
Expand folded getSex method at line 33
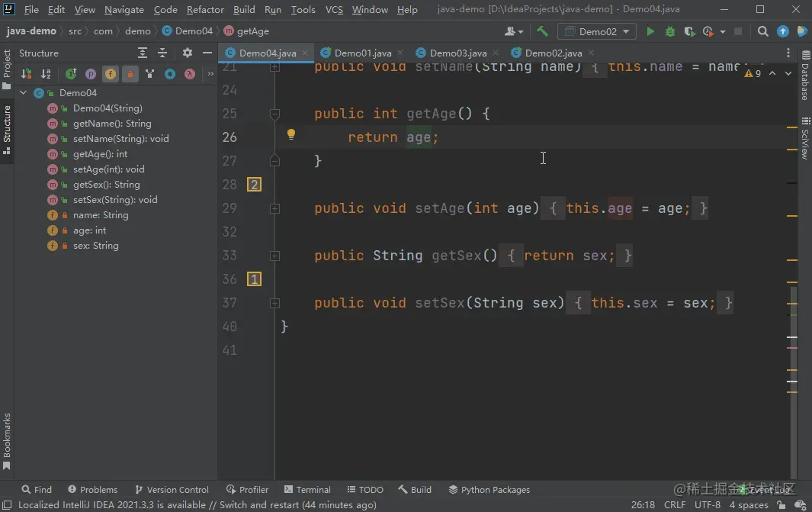[275, 256]
